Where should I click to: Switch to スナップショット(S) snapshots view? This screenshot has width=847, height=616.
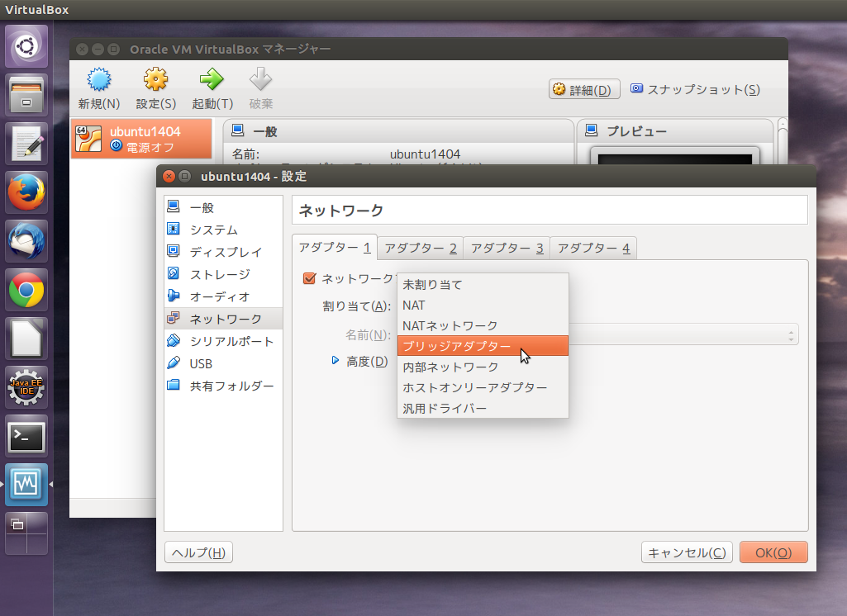coord(696,90)
